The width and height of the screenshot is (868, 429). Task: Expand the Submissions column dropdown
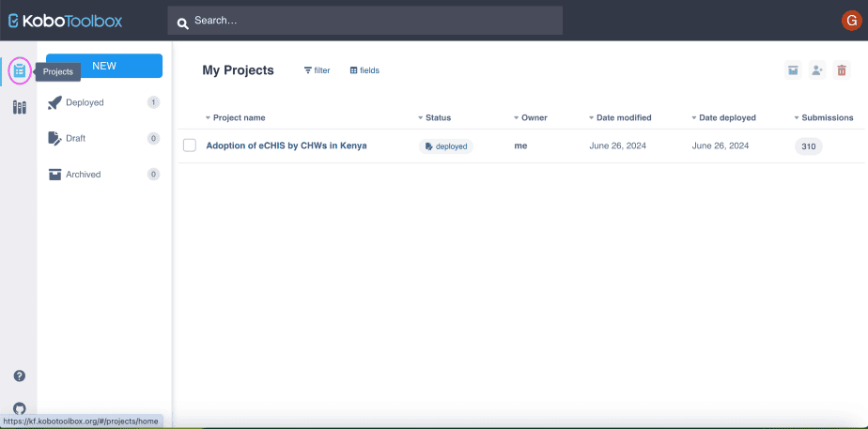(x=824, y=117)
